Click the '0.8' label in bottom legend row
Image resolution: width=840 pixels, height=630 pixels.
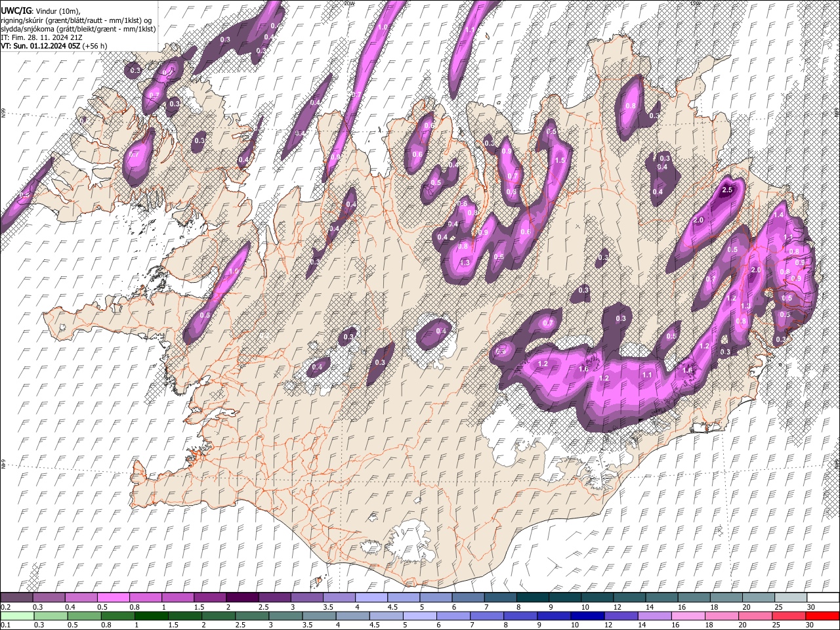click(106, 625)
